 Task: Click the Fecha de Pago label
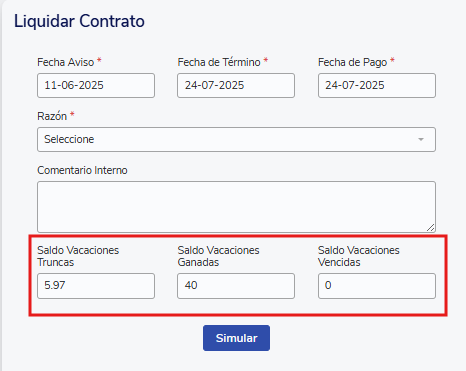coord(353,62)
